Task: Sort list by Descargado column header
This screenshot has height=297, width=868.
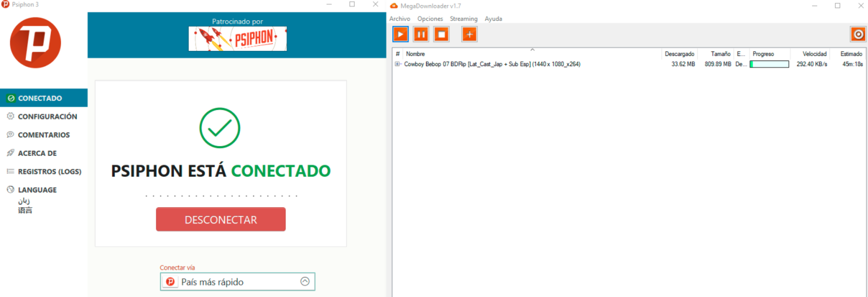Action: click(x=680, y=54)
